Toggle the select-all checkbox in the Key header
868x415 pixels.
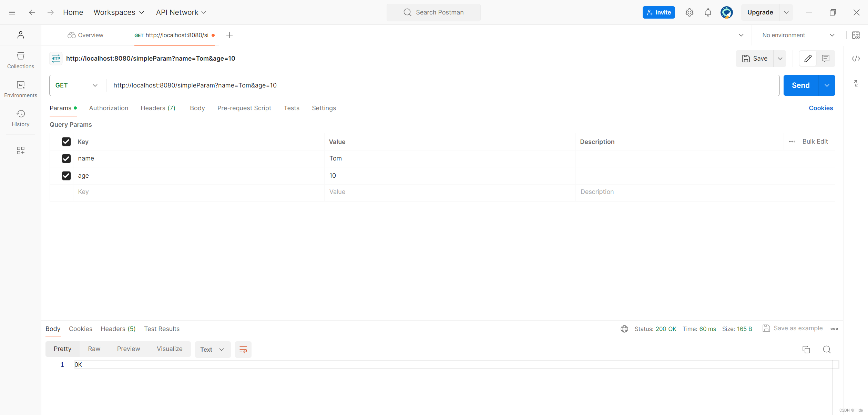[66, 142]
